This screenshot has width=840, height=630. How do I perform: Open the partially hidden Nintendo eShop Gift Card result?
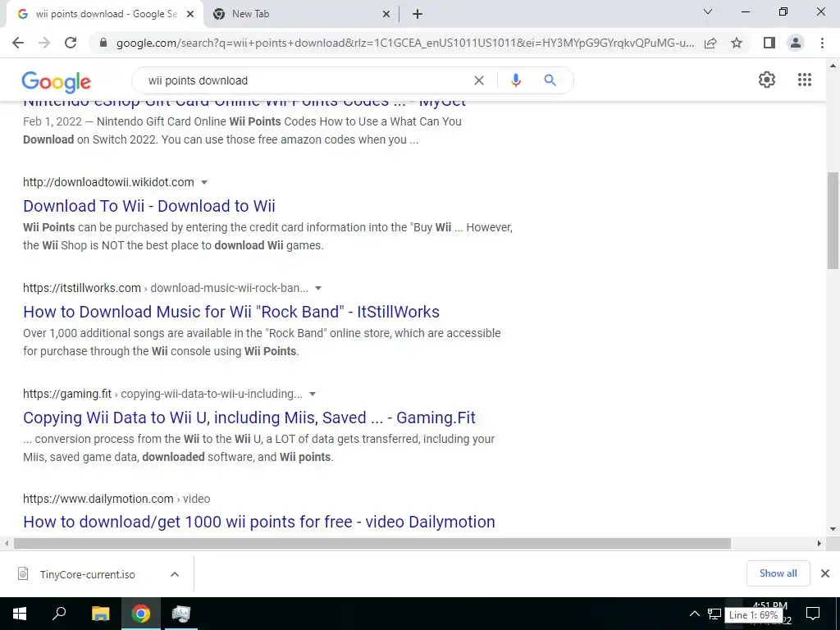pos(244,103)
